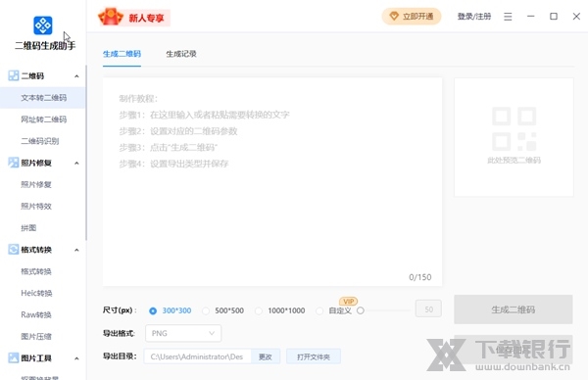
Task: Collapse the 图片工具 sidebar section
Action: (x=76, y=358)
